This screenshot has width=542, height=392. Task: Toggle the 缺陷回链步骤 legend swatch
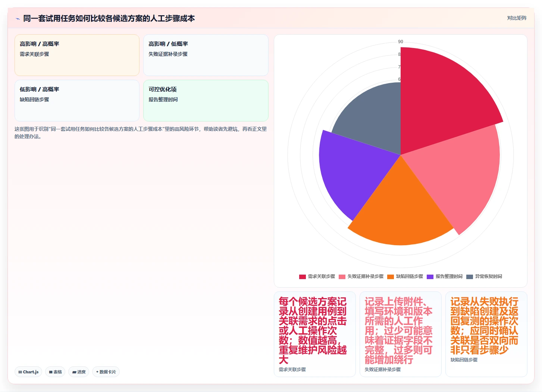[391, 276]
